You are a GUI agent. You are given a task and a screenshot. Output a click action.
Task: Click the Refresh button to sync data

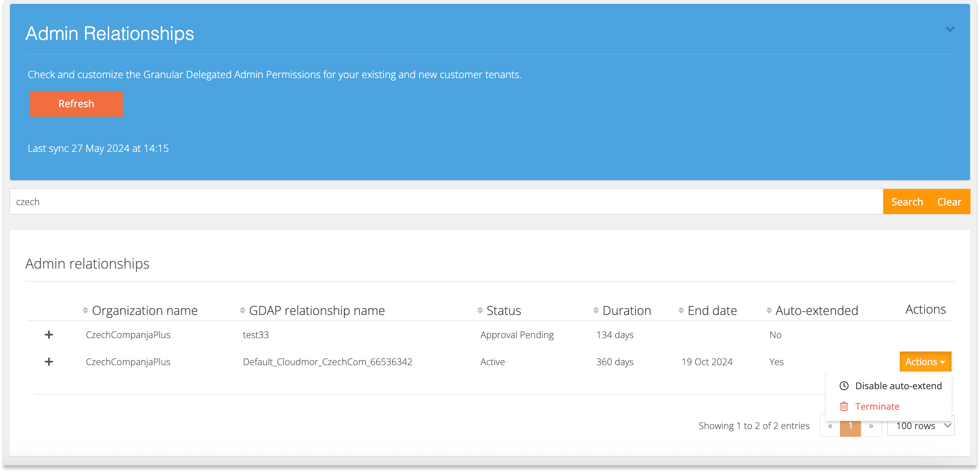76,104
